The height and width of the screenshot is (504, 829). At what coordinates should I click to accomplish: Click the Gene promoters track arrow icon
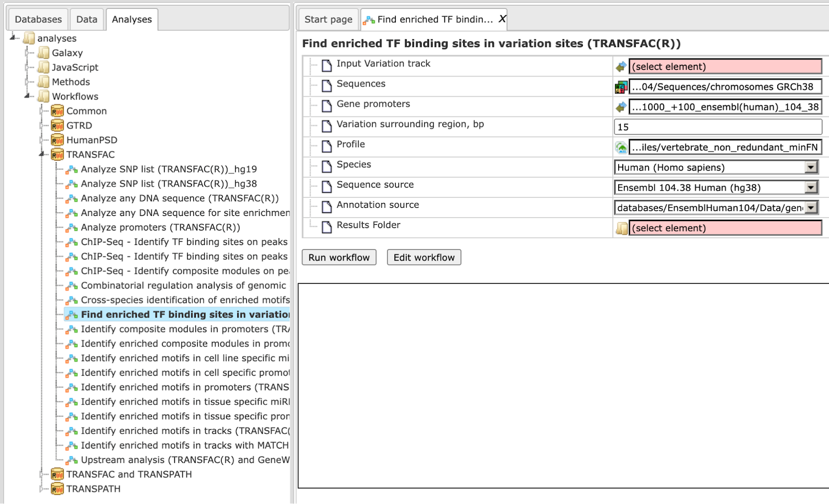point(621,107)
